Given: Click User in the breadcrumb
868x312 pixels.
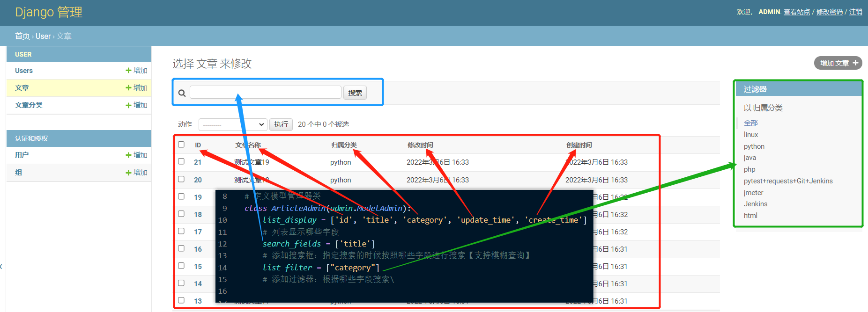Looking at the screenshot, I should click(43, 36).
